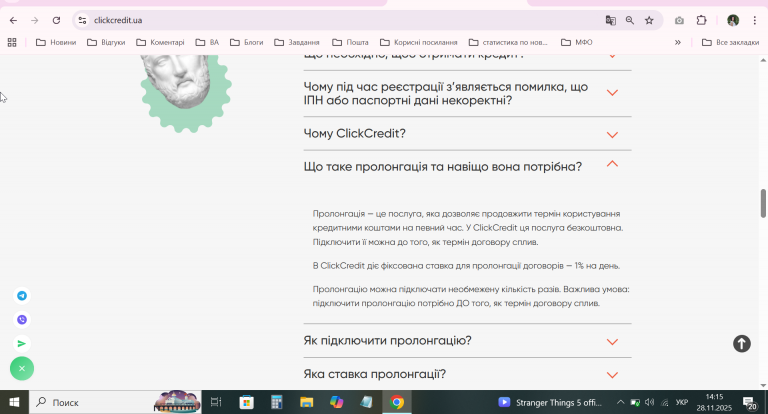
Task: Open the Viber chat icon
Action: (x=22, y=319)
